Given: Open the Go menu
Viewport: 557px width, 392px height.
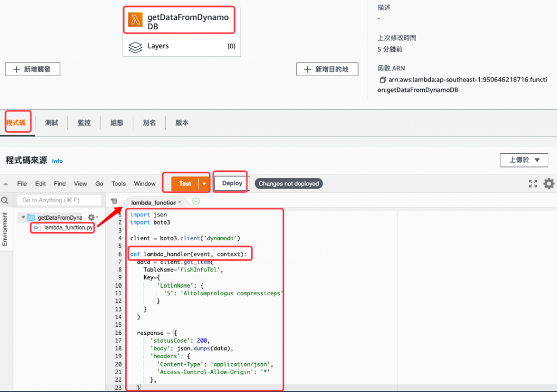Looking at the screenshot, I should click(x=99, y=184).
